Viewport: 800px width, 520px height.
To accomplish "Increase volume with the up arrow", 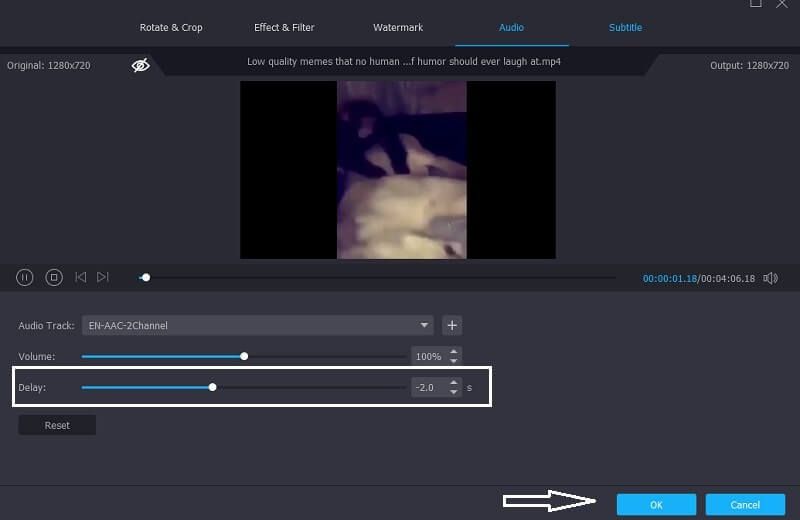I will click(x=454, y=352).
